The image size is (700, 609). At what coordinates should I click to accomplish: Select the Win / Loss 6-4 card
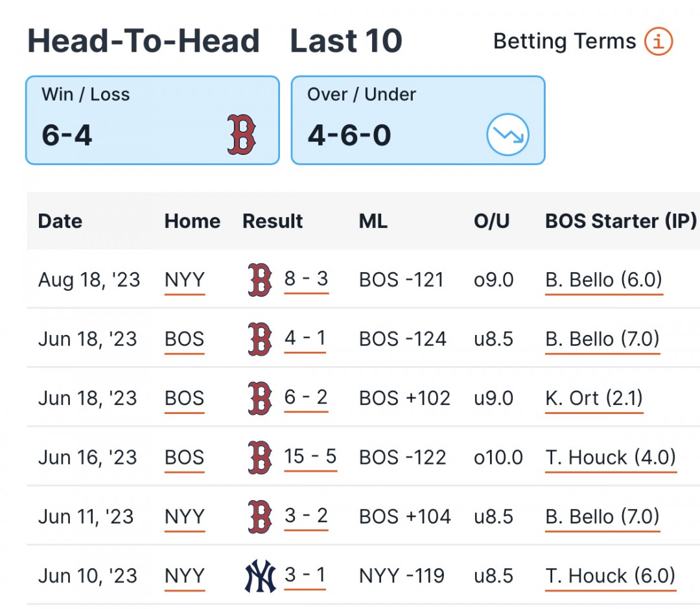tap(153, 120)
